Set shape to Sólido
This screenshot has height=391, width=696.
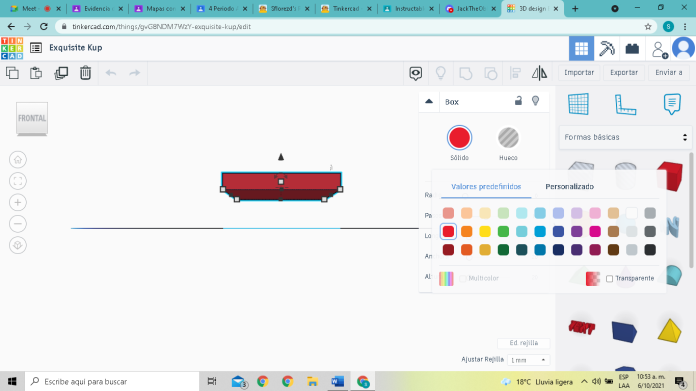[459, 138]
